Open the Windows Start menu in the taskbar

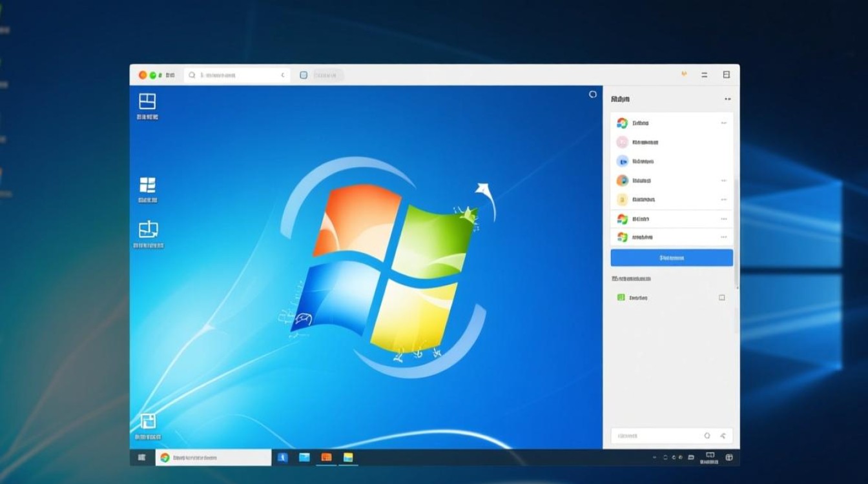click(141, 457)
